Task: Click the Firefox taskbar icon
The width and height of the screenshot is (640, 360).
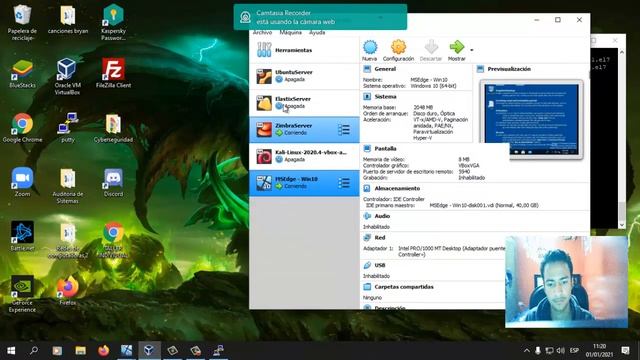Action: pyautogui.click(x=103, y=350)
